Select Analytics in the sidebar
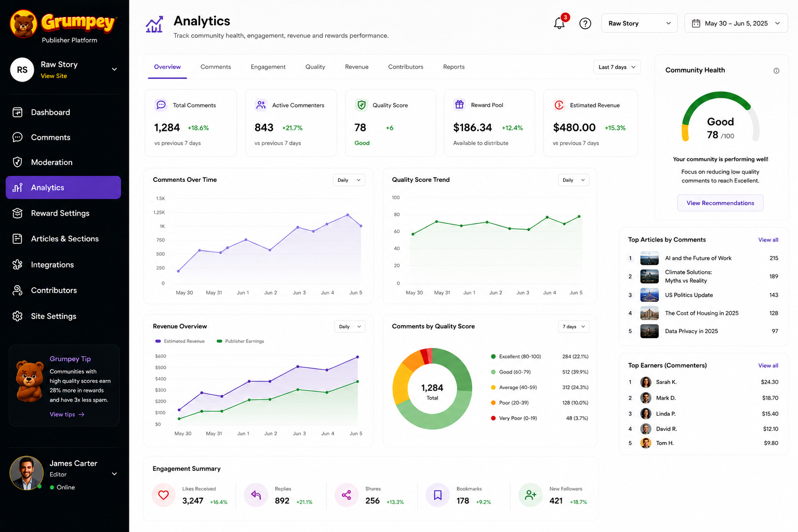Image resolution: width=798 pixels, height=532 pixels. 63,188
